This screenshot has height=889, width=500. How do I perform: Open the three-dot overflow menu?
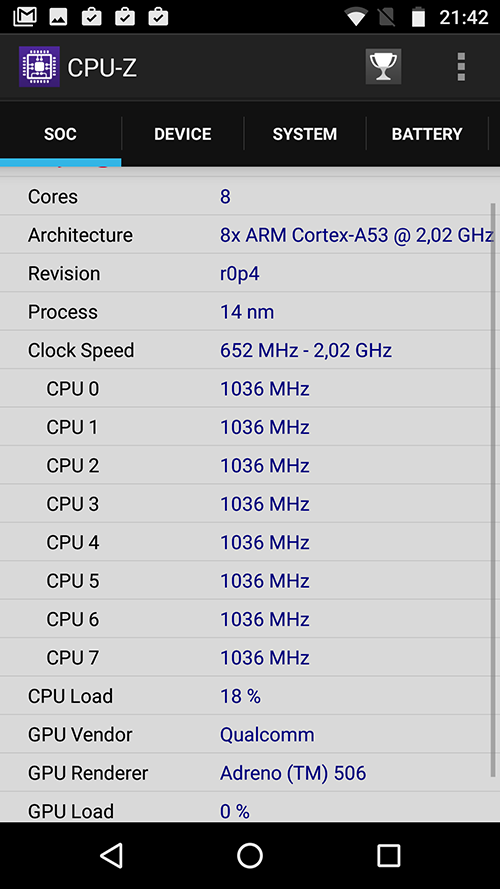pyautogui.click(x=461, y=67)
